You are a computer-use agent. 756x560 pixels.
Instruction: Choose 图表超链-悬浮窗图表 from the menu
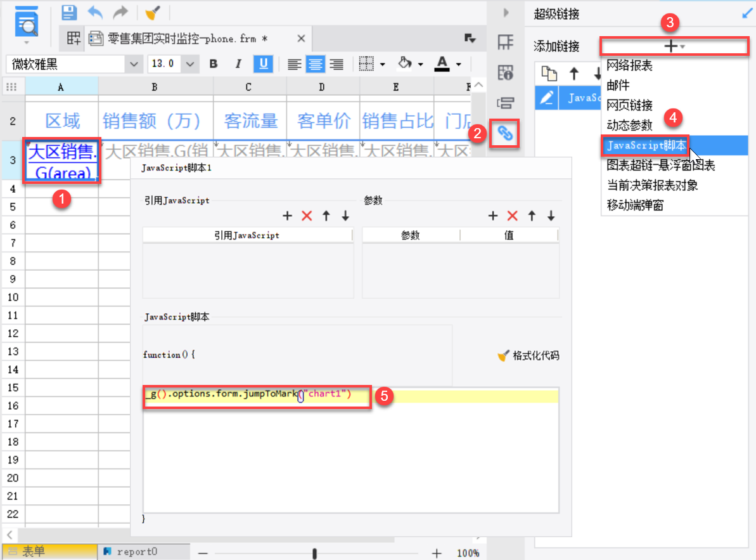(660, 166)
